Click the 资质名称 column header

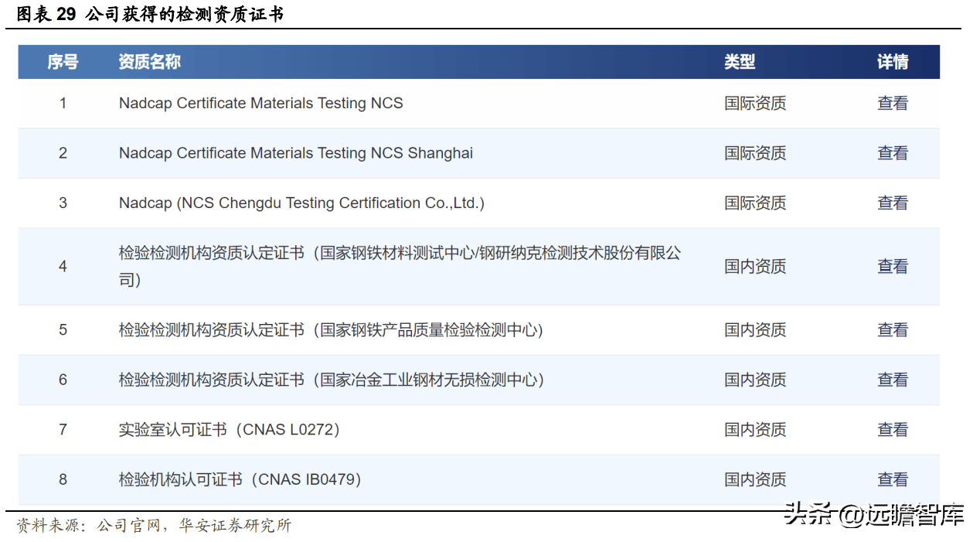[150, 62]
